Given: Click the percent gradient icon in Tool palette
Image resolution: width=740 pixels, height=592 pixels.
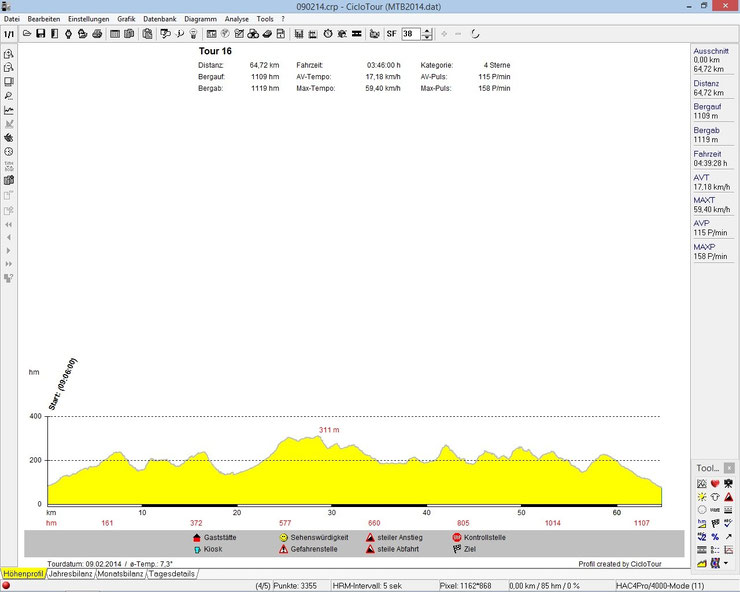Looking at the screenshot, I should (715, 537).
